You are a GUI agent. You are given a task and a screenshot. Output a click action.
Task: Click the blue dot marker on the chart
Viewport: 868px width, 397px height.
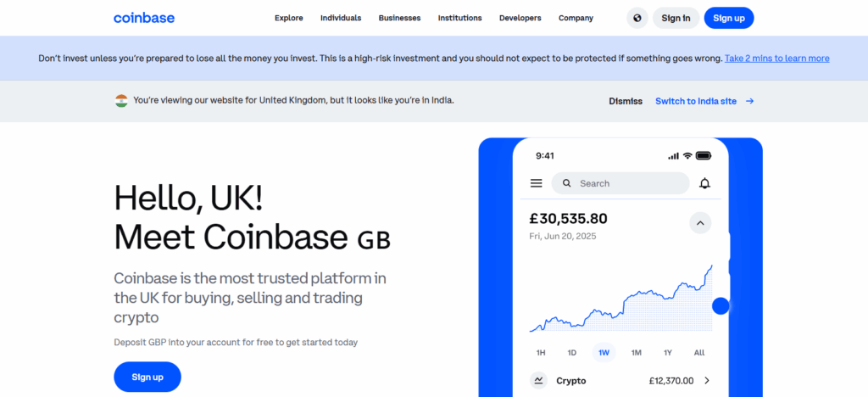point(721,306)
